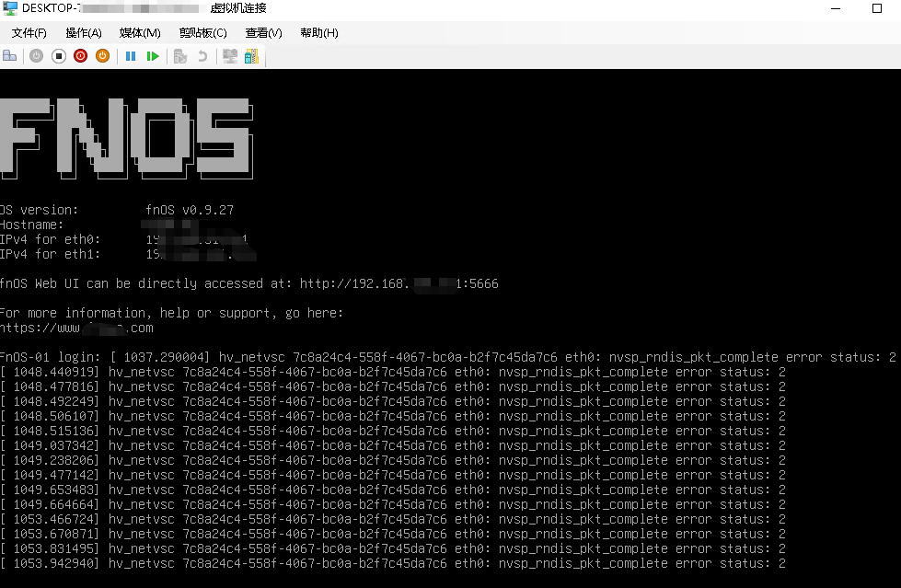
Task: Open the 查看(V) menu
Action: (264, 33)
